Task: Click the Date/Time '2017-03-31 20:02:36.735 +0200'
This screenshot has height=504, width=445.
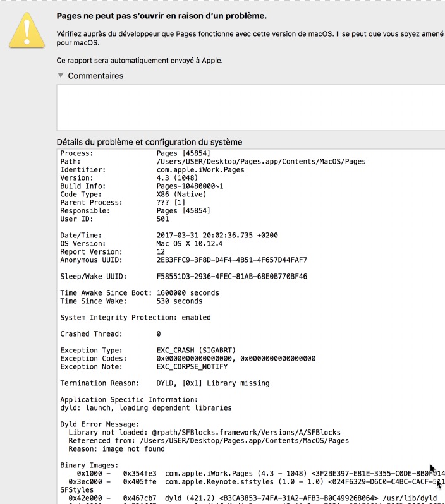Action: tap(217, 236)
